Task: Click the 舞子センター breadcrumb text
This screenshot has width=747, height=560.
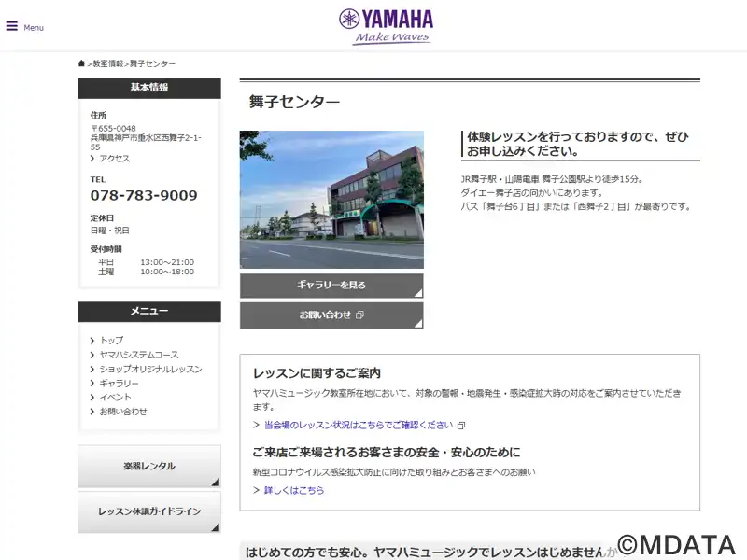Action: click(x=152, y=63)
